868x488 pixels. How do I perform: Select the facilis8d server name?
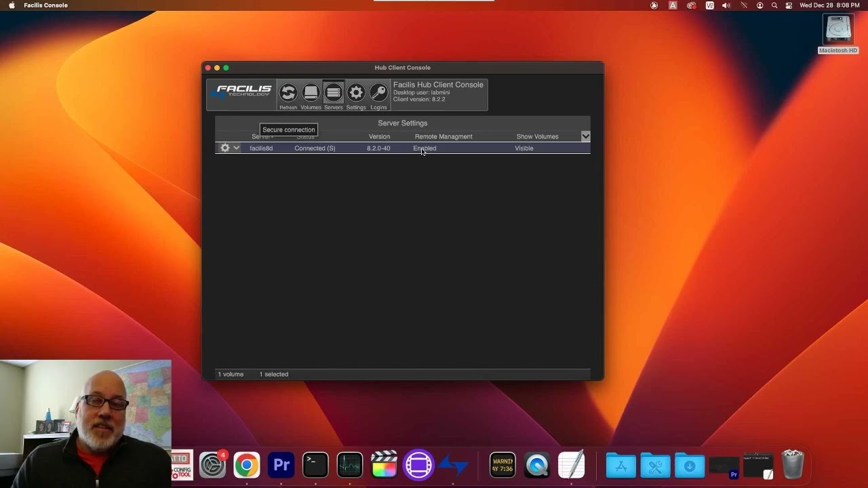pyautogui.click(x=261, y=148)
